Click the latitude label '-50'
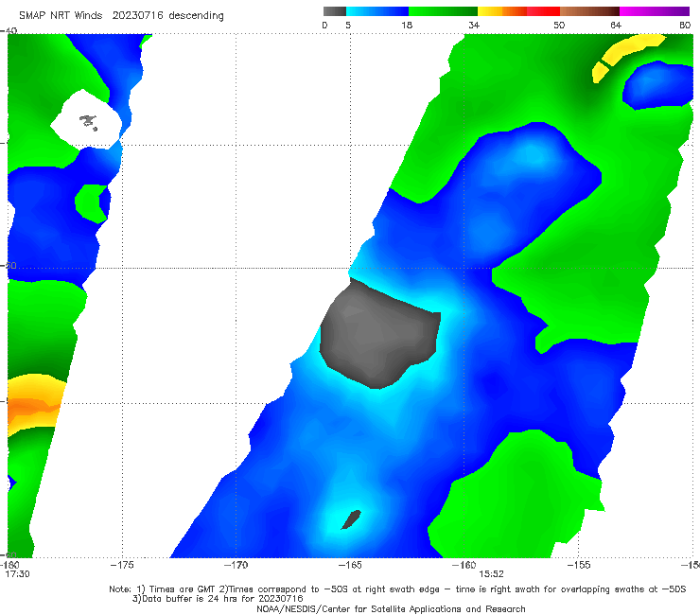700x615 pixels. [x=9, y=265]
